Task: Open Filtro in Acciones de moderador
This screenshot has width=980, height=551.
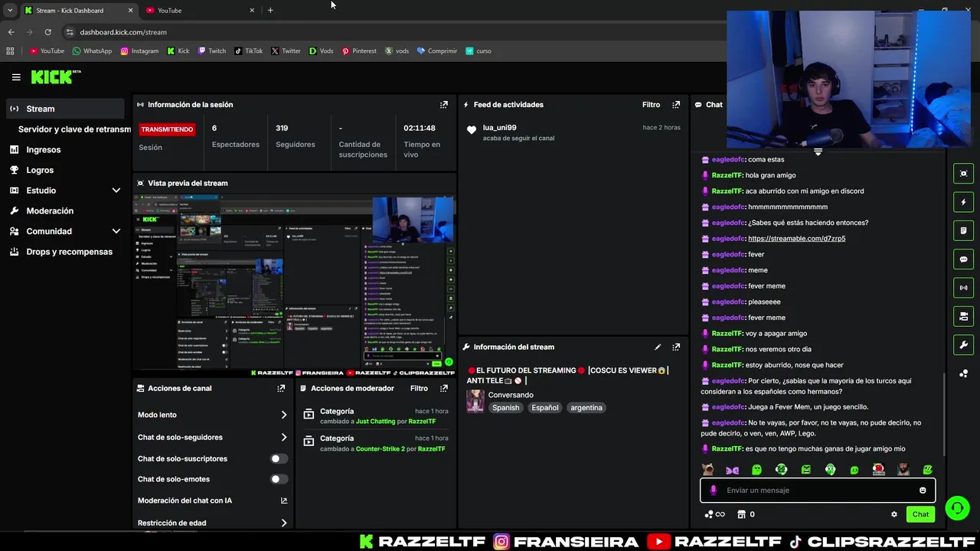Action: point(419,388)
